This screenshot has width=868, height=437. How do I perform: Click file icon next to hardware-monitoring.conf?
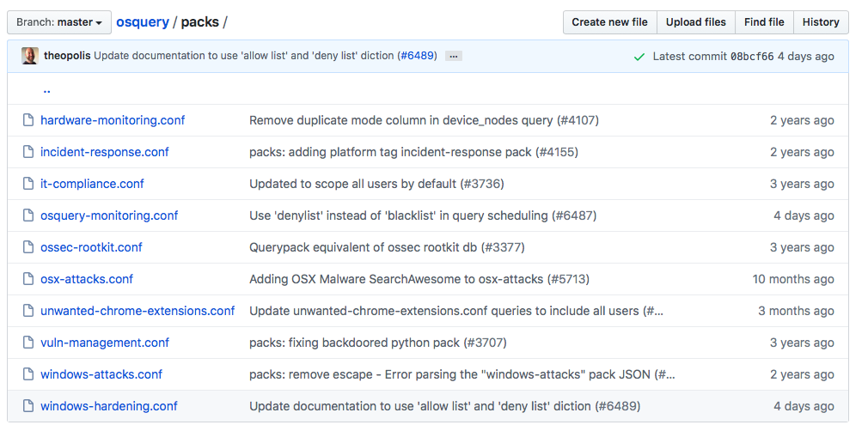pyautogui.click(x=28, y=120)
